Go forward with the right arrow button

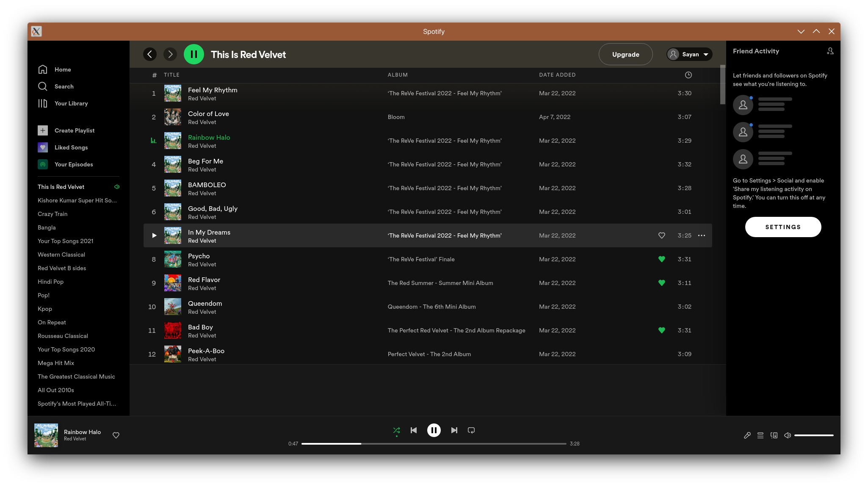pos(170,54)
